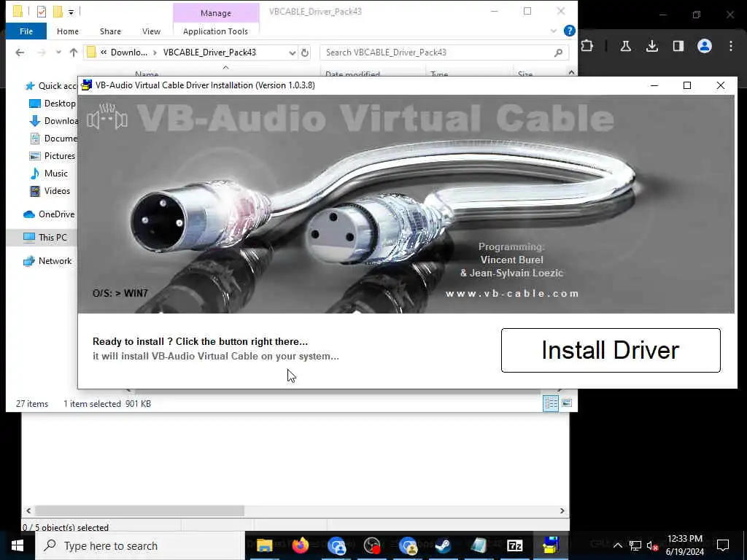Image resolution: width=747 pixels, height=560 pixels.
Task: Open 7-Zip from taskbar
Action: click(514, 545)
